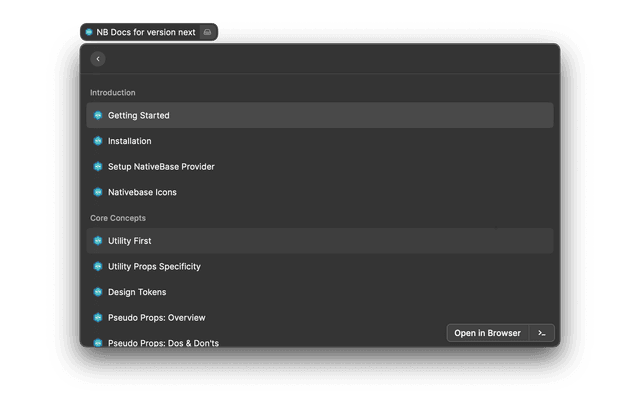Open the Installation doc entry
The image size is (640, 400).
click(130, 141)
